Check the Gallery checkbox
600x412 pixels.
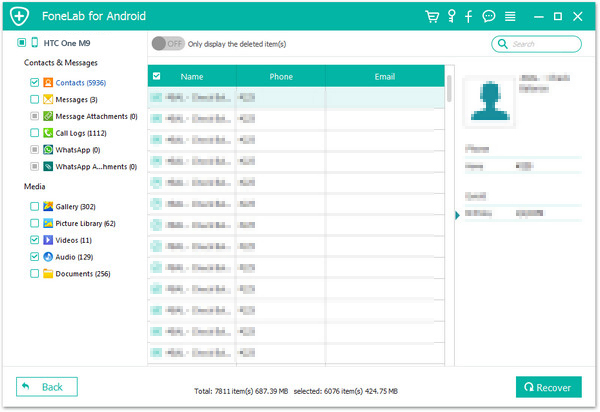[34, 206]
